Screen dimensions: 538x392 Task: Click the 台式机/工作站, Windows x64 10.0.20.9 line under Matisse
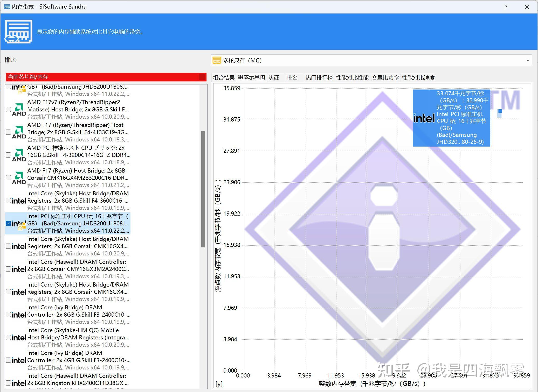78,117
